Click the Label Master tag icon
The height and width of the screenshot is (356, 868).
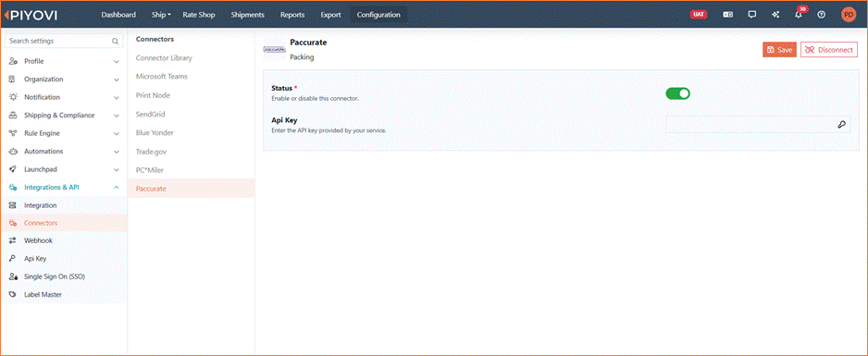(13, 295)
